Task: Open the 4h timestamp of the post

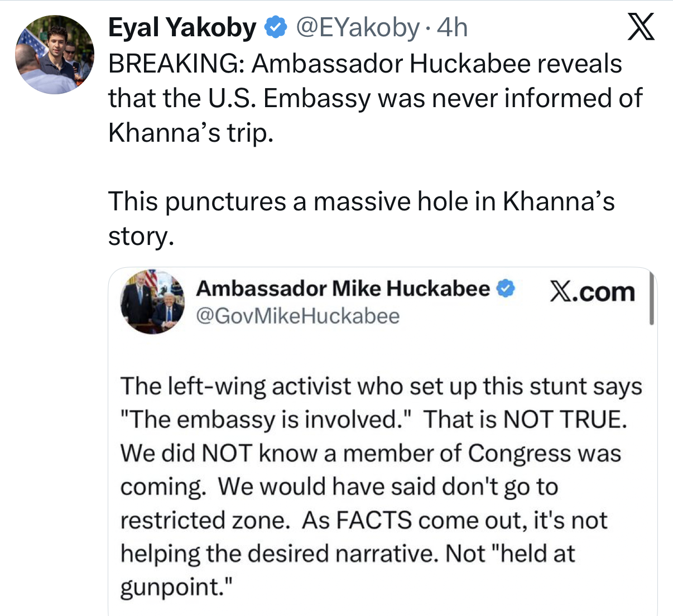Action: pos(452,27)
